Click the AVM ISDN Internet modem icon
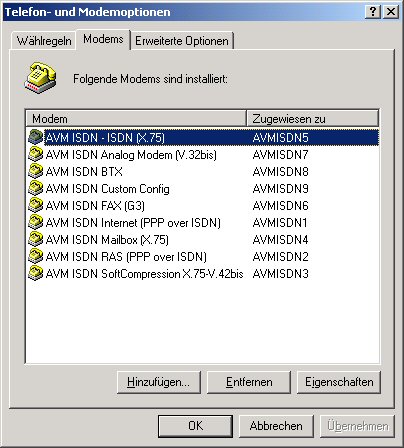This screenshot has width=404, height=448. click(35, 222)
